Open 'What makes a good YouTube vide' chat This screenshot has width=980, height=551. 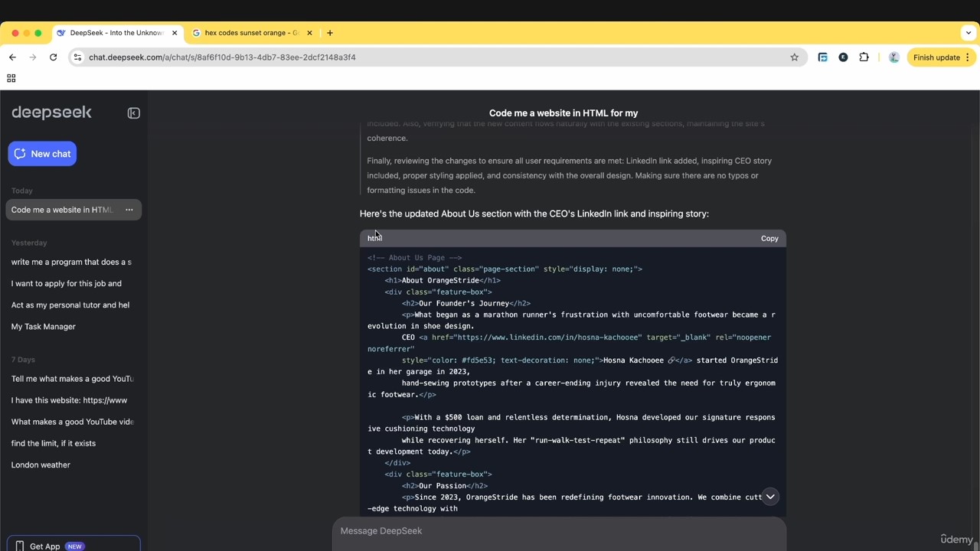(x=71, y=422)
